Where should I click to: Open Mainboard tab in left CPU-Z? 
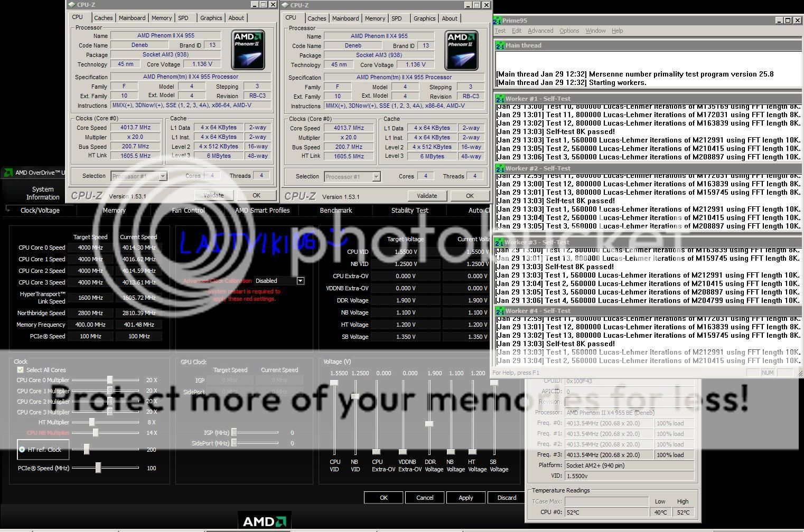pos(132,18)
